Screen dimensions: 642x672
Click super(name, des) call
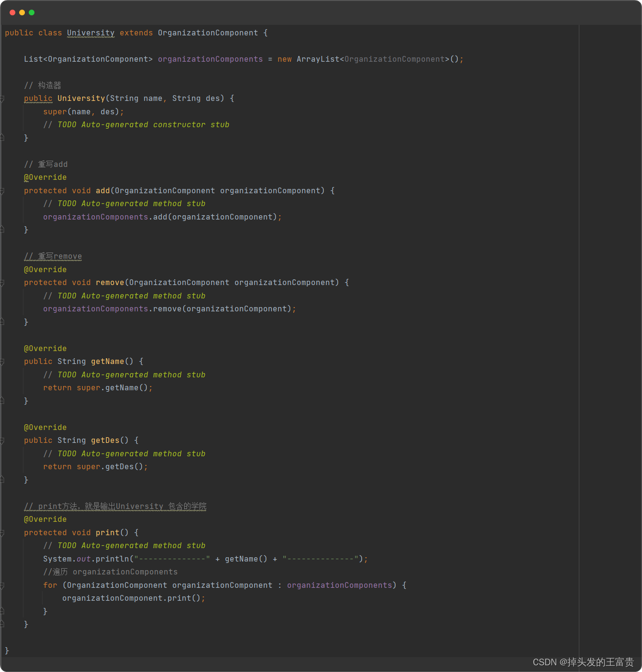[83, 112]
